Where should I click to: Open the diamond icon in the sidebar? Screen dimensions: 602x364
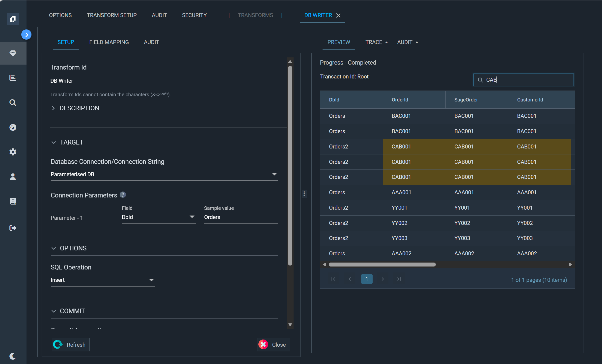coord(13,53)
